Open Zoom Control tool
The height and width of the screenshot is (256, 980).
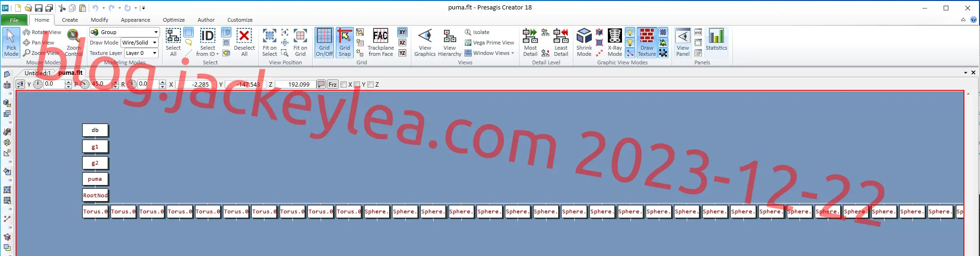tap(74, 43)
